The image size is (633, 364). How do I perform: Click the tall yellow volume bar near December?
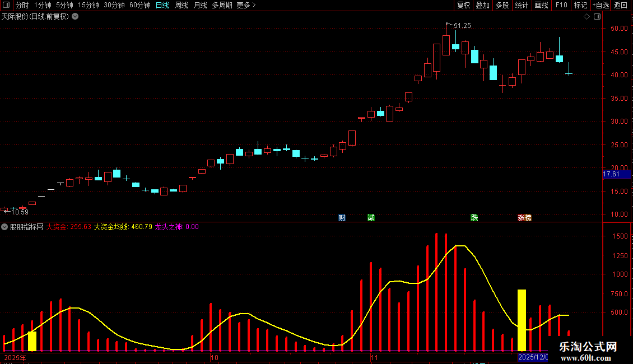(522, 320)
